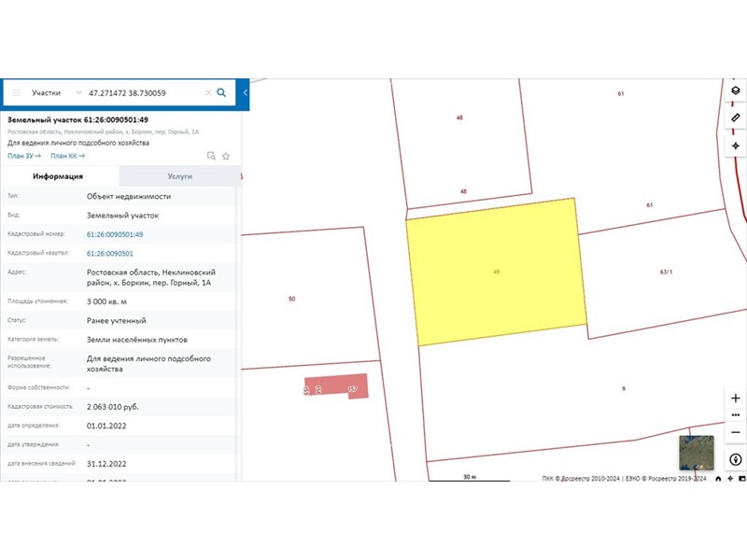Screen dimensions: 747x560
Task: Add parcel to favorites with star
Action: point(226,156)
